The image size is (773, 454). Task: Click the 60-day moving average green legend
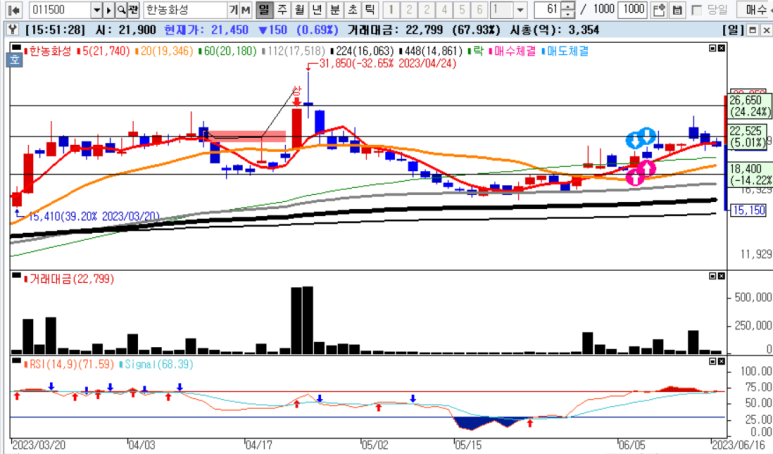(227, 51)
